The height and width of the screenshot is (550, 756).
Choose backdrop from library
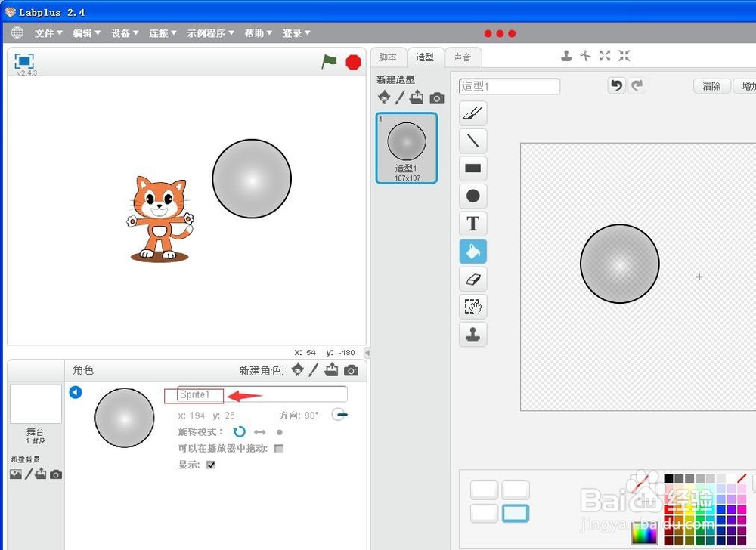click(15, 474)
